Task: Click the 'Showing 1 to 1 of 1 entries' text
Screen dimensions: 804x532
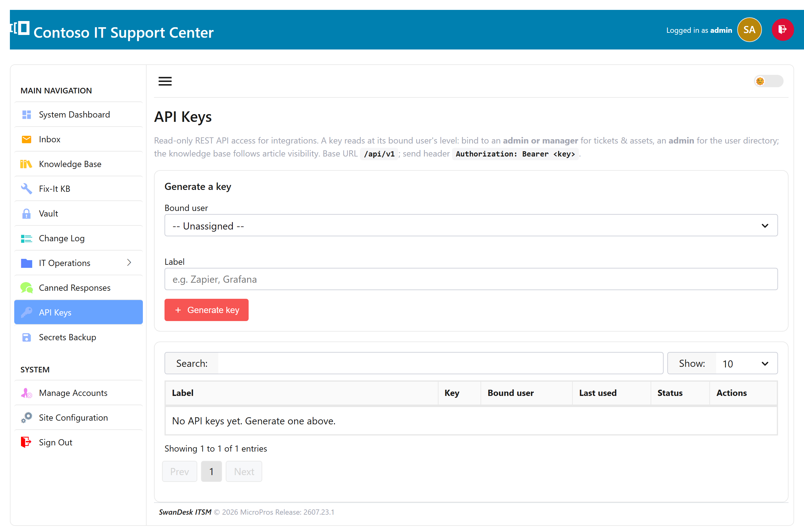Action: 216,449
